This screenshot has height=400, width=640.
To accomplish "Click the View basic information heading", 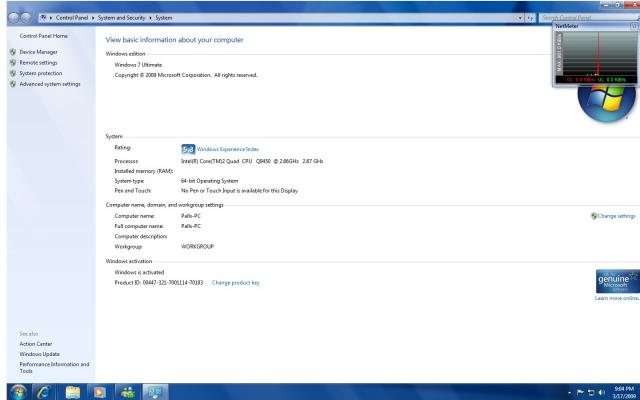I will (174, 40).
